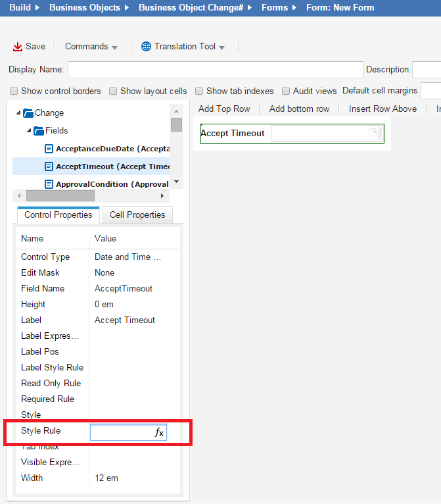The image size is (441, 504).
Task: Click Insert Row Above button
Action: 383,109
